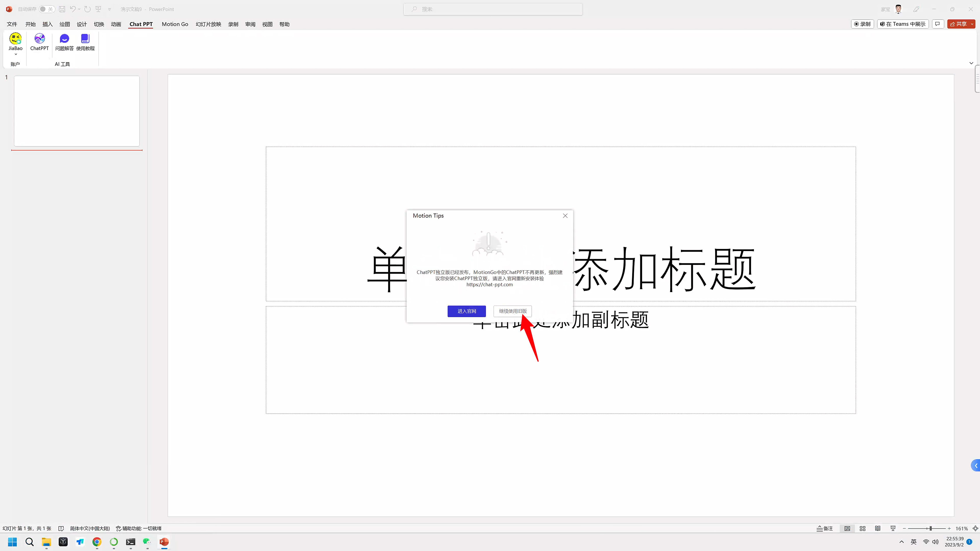
Task: Click 进入官网 in Motion Tips dialog
Action: (x=466, y=311)
